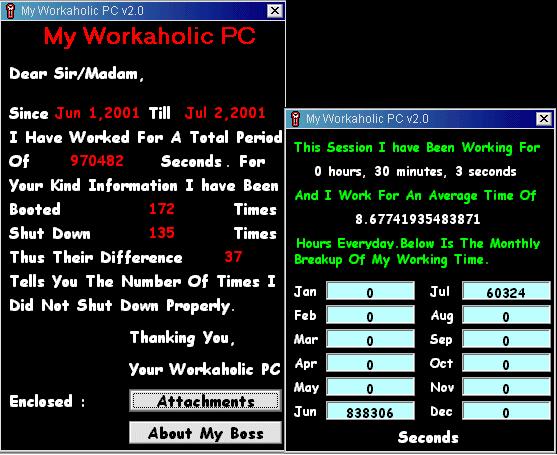Select the Jun field showing 838306

pyautogui.click(x=370, y=411)
